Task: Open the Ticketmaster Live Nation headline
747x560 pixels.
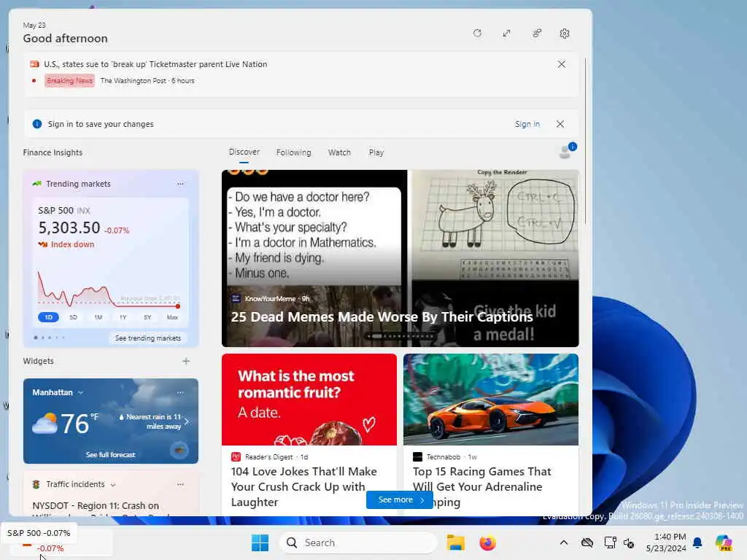Action: (x=155, y=64)
